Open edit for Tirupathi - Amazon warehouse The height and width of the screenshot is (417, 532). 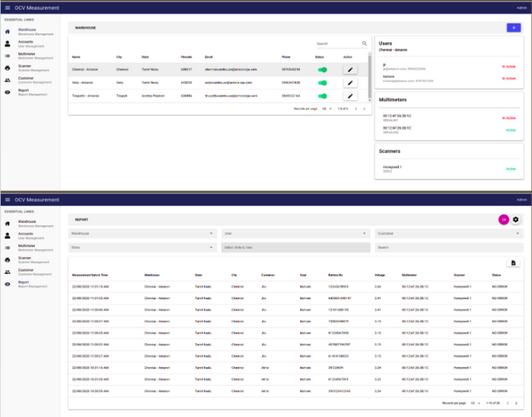point(350,96)
